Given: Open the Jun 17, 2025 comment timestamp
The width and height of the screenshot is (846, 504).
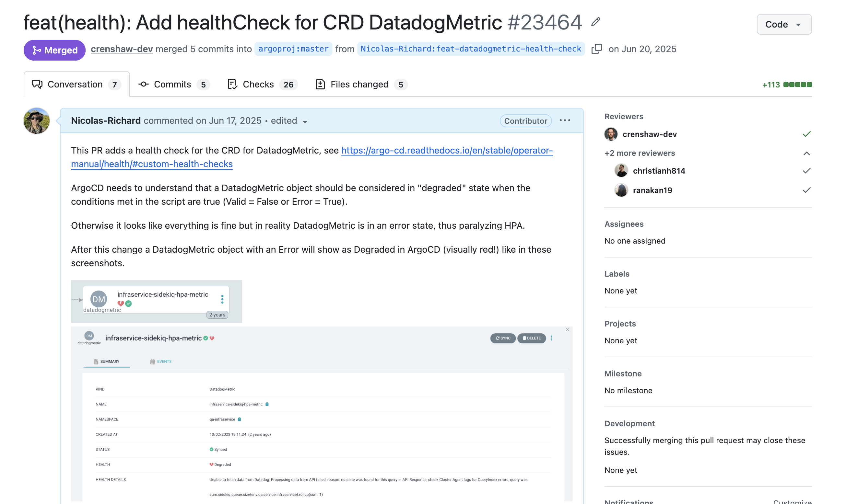Looking at the screenshot, I should click(229, 120).
